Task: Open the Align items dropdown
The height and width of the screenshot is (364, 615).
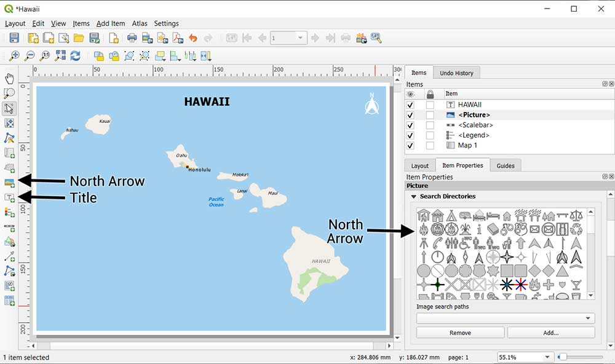Action: (x=175, y=56)
